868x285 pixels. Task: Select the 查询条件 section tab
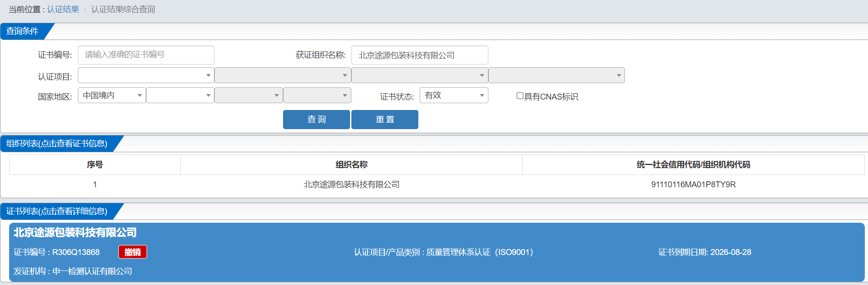(x=23, y=31)
